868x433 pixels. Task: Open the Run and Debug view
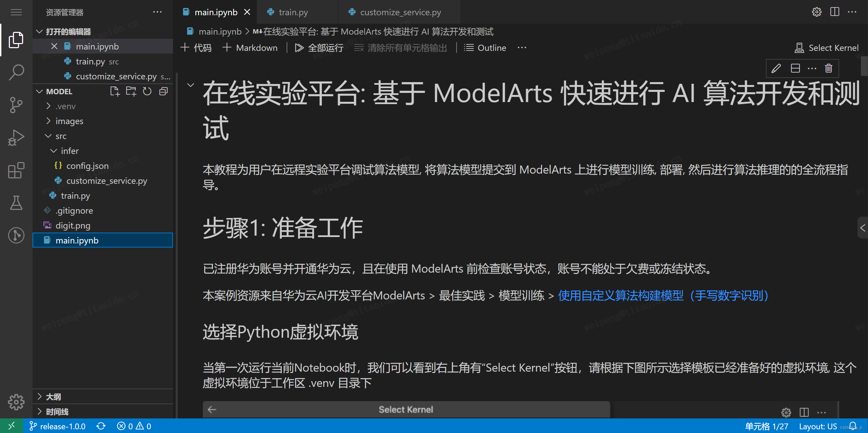point(16,137)
